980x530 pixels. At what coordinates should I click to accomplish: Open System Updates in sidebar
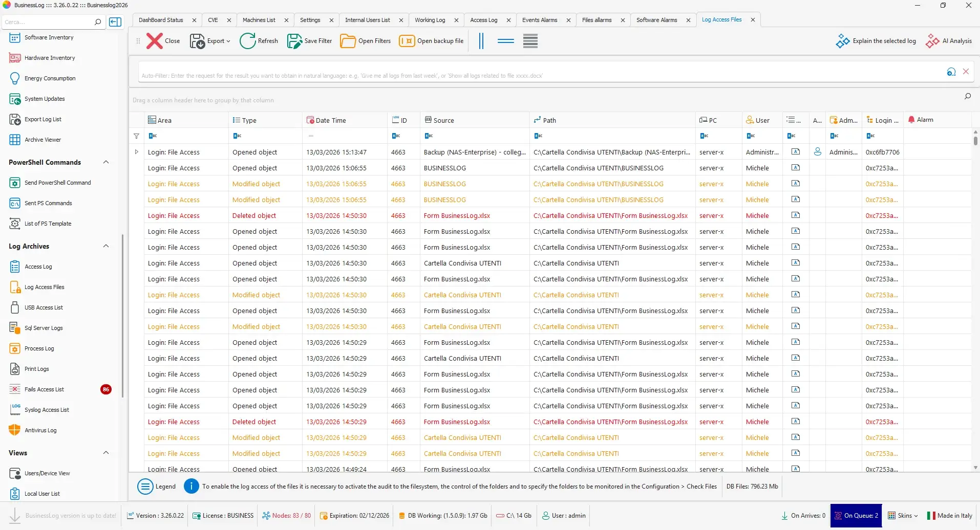pyautogui.click(x=45, y=99)
